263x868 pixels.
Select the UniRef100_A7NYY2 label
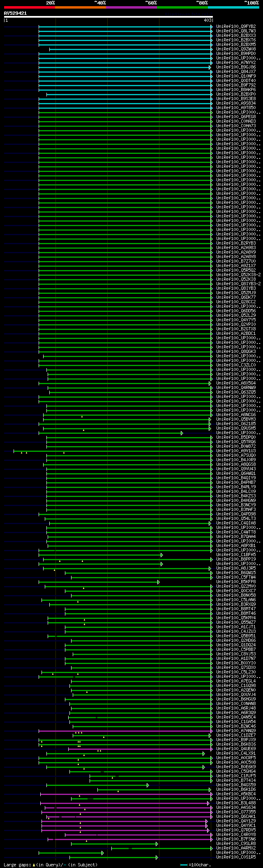236,62
